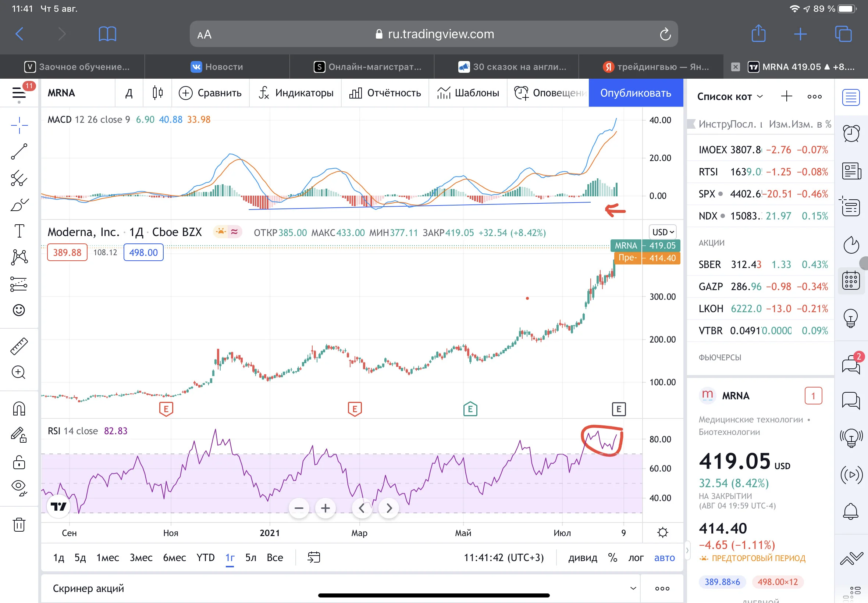The width and height of the screenshot is (868, 603).
Task: Open the forecast and measurement tools
Action: (19, 284)
